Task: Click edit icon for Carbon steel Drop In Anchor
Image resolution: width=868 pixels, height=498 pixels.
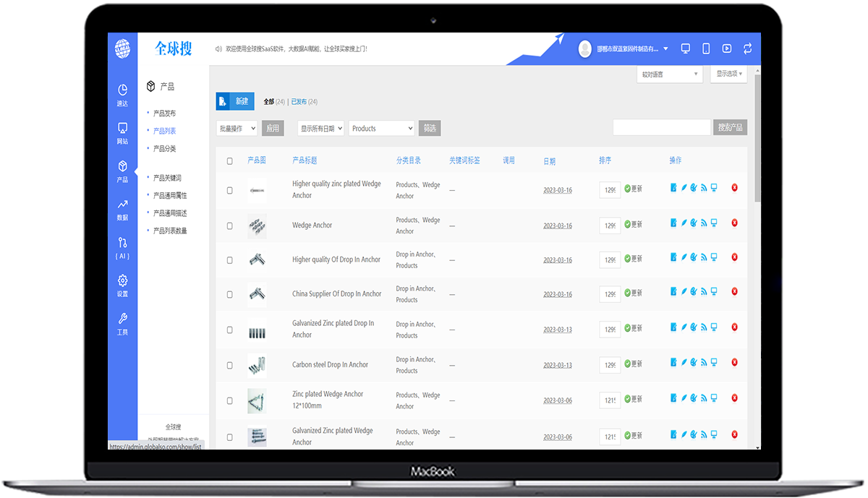Action: (674, 361)
